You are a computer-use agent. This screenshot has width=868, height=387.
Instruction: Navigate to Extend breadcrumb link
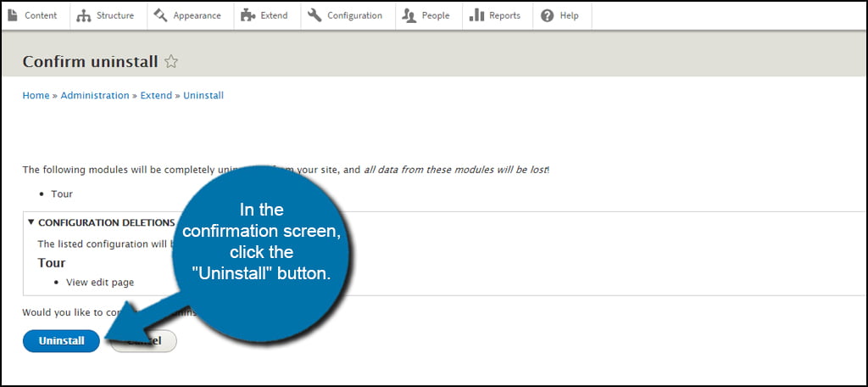[x=156, y=96]
